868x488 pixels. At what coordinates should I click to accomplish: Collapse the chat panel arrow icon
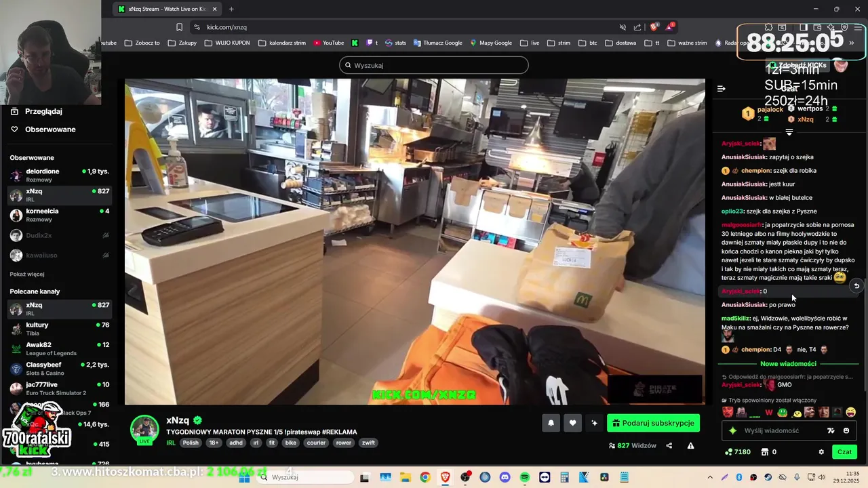click(722, 89)
